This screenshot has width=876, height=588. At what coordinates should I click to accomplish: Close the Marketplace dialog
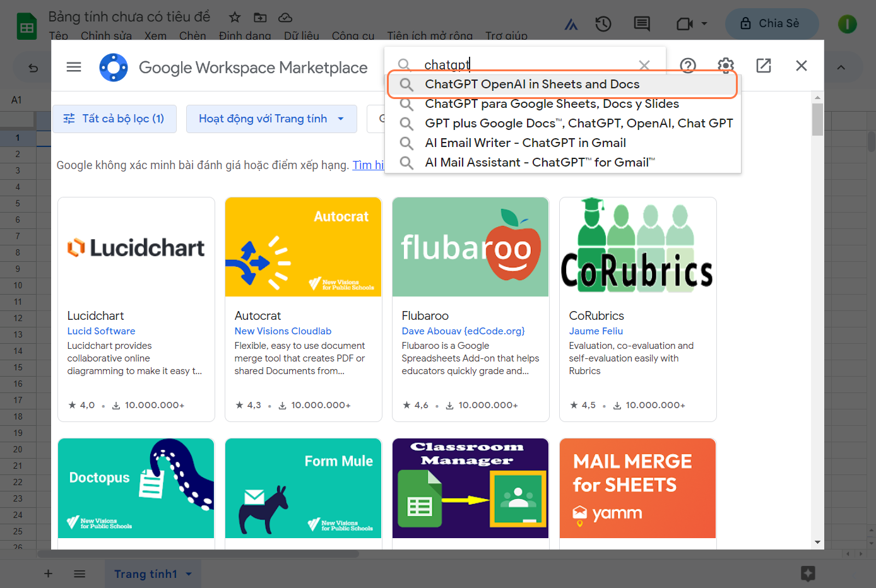(802, 66)
